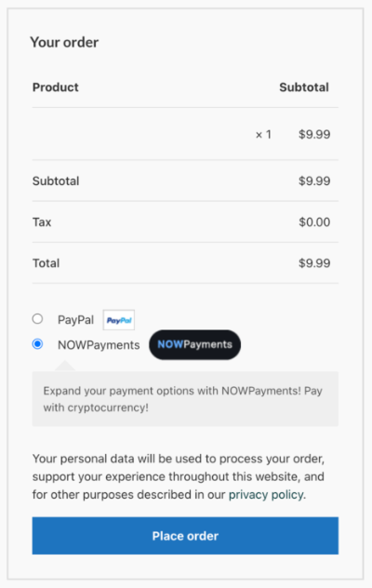This screenshot has width=372, height=588.
Task: Select the PayPal radio button
Action: pyautogui.click(x=37, y=319)
